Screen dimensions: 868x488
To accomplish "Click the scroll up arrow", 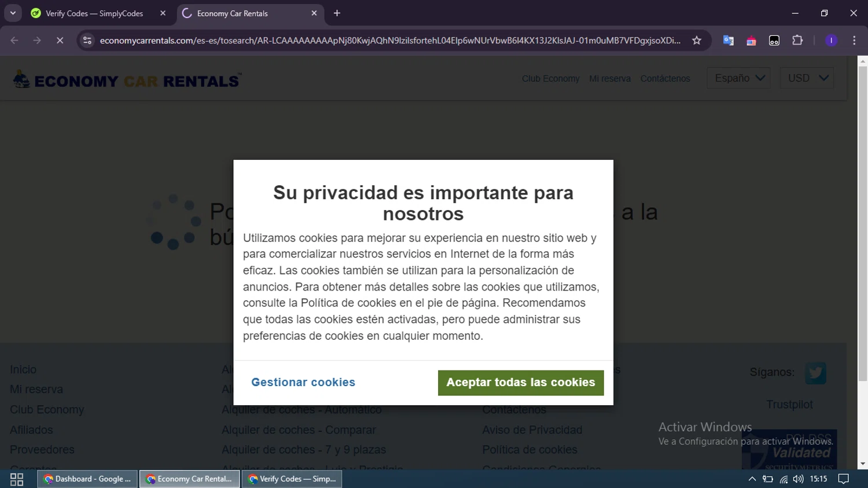I will point(862,60).
